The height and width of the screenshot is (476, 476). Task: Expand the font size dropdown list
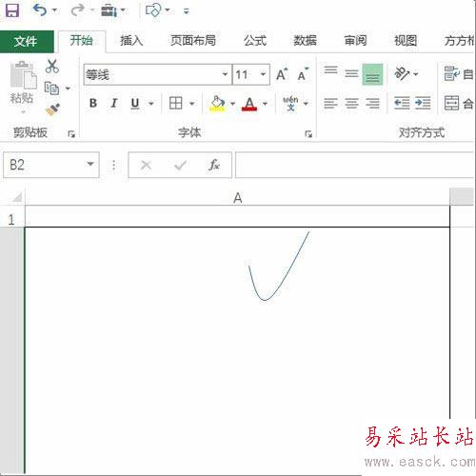[x=263, y=74]
